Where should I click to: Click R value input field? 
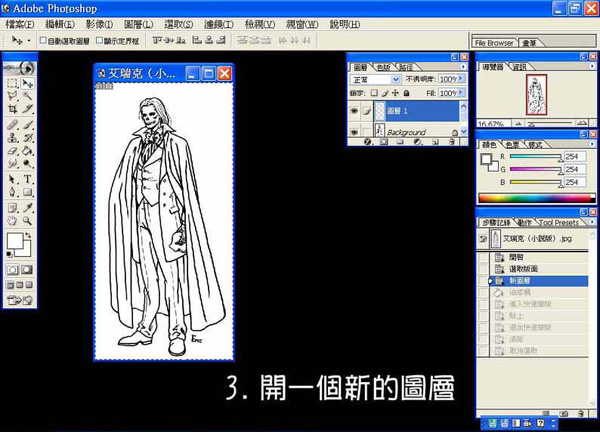pyautogui.click(x=575, y=156)
